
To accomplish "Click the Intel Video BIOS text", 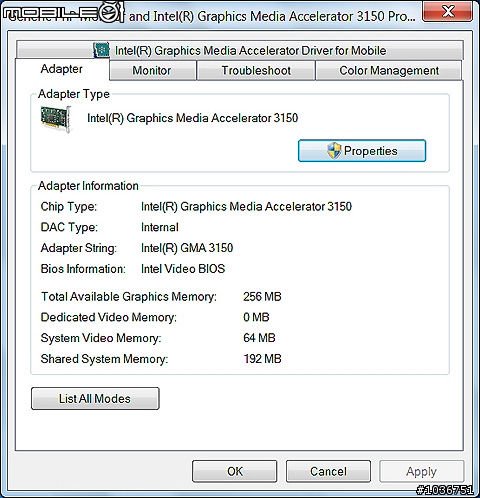I will click(183, 269).
